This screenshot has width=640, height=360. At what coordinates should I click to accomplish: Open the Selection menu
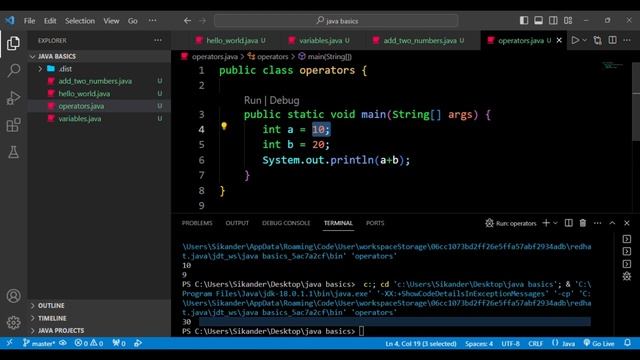click(x=80, y=21)
